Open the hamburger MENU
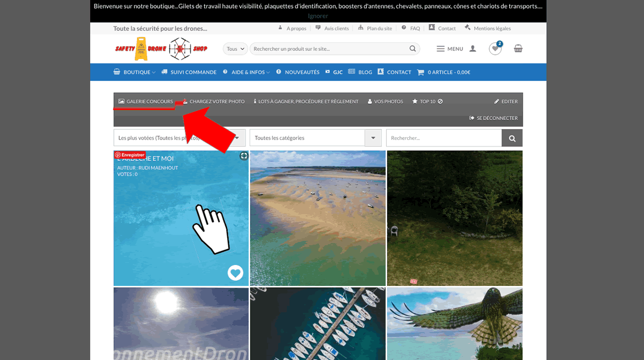 [450, 49]
